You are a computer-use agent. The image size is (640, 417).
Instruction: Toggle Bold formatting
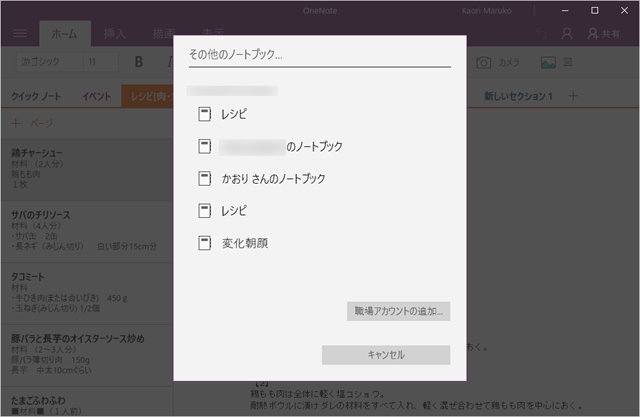tap(139, 62)
